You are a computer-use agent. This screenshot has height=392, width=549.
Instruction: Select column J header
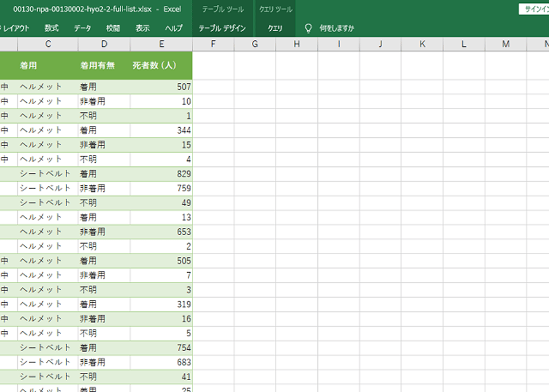[x=380, y=44]
